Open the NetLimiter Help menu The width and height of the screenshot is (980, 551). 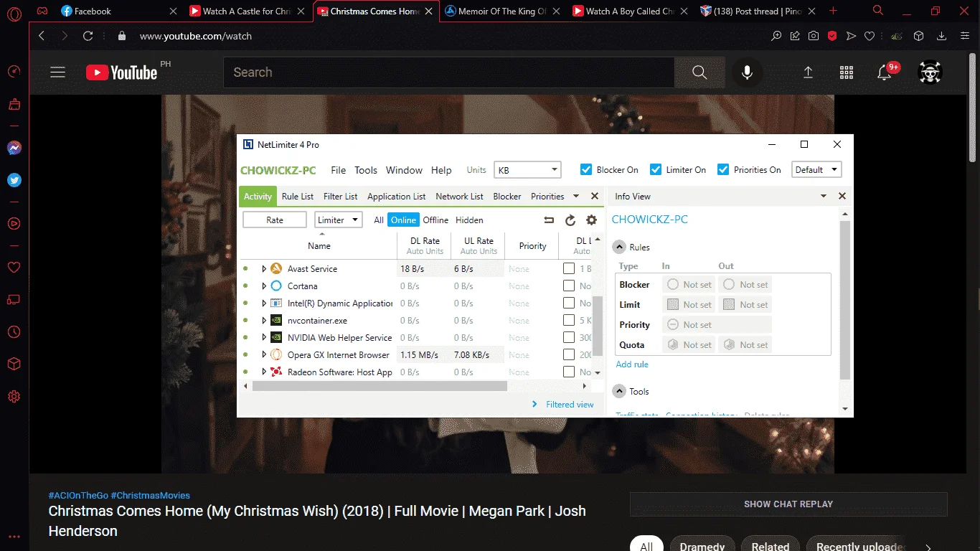[x=441, y=170]
